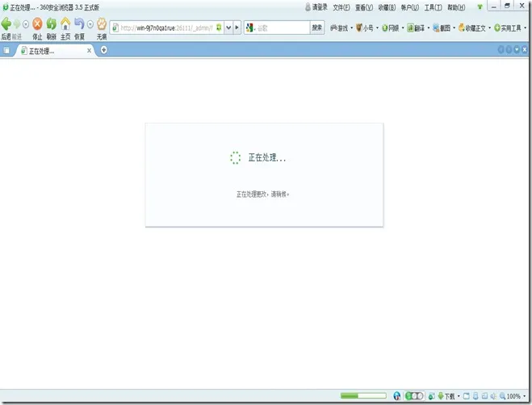Click the tab bar close circle icon
532x405 pixels.
pos(524,50)
